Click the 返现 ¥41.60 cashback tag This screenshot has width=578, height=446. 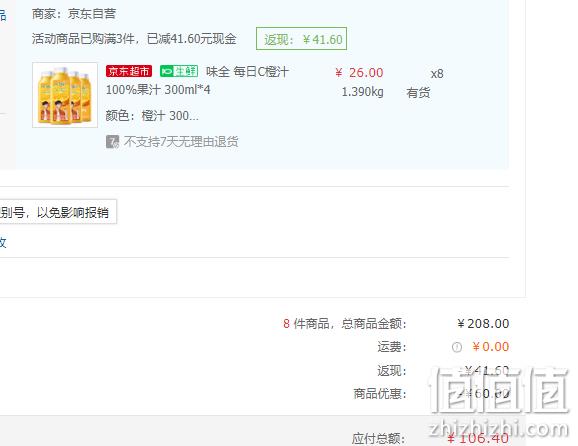302,39
